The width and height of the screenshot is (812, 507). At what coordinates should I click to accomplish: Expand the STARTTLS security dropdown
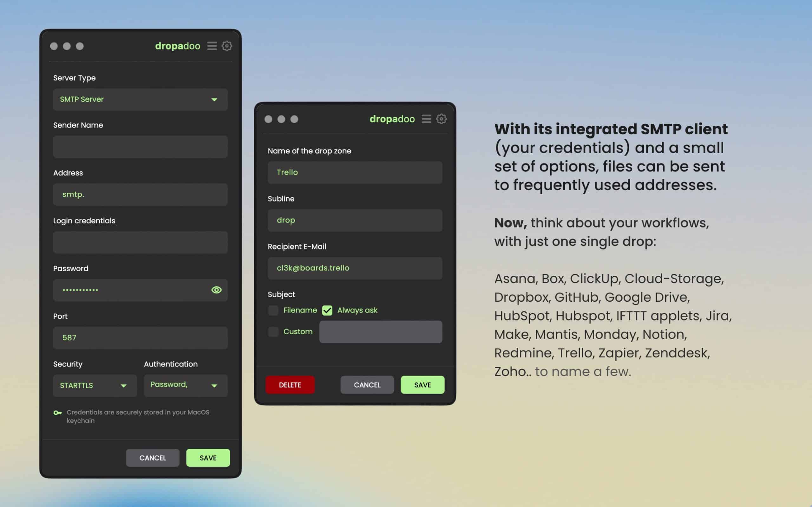(95, 386)
